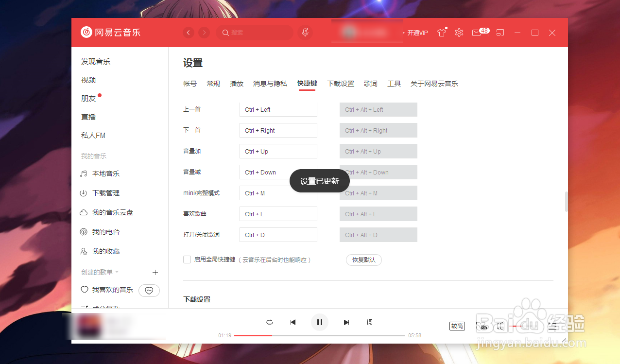Switch to the 工具 tab
620x364 pixels.
pos(394,84)
